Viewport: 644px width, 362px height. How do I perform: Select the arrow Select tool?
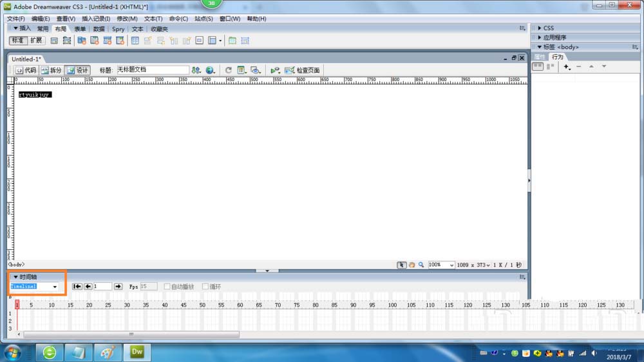coord(401,265)
